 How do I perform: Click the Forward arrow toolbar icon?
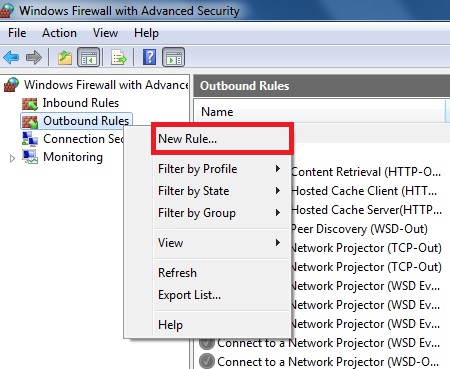(34, 57)
